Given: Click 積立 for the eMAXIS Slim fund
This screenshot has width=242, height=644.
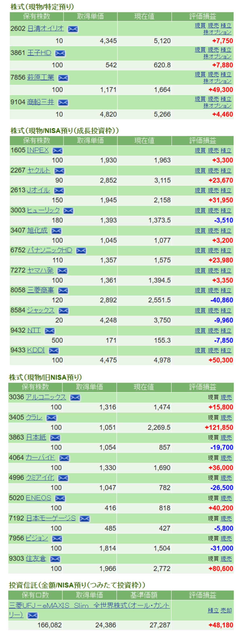Looking at the screenshot, I should tap(213, 611).
